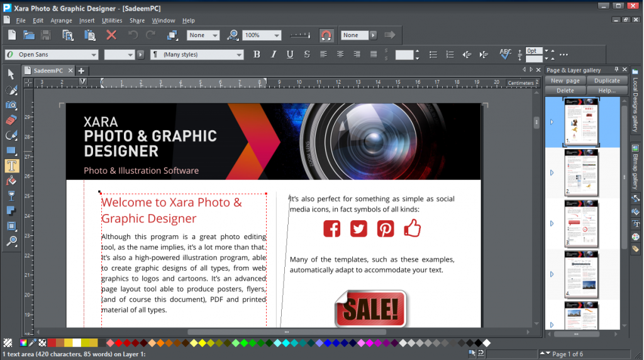Paste from clipboard
Viewport: 644px width, 360px height.
[89, 35]
